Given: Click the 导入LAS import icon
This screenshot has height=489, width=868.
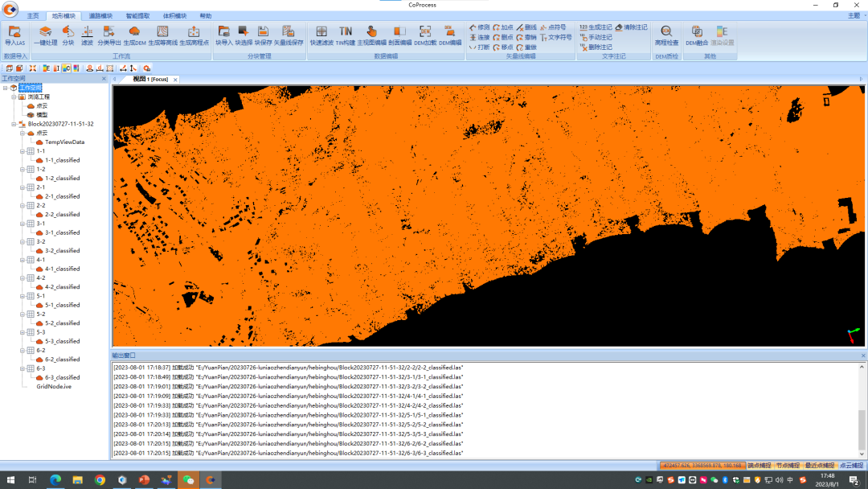Looking at the screenshot, I should pos(15,35).
